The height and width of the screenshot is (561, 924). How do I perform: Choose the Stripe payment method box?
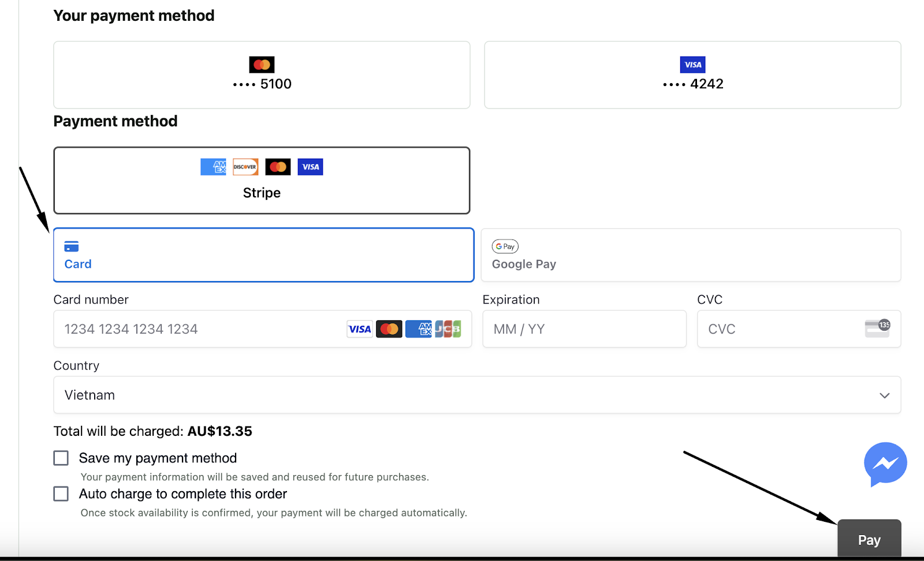(x=262, y=180)
